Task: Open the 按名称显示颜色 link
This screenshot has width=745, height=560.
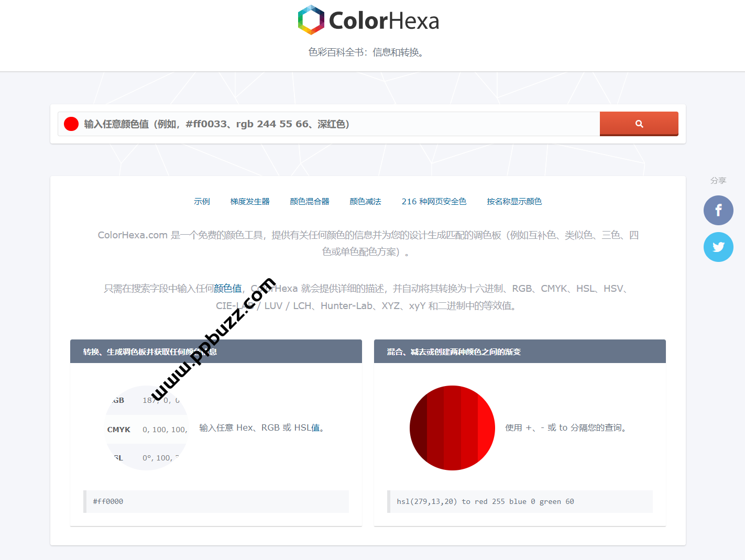Action: tap(514, 201)
